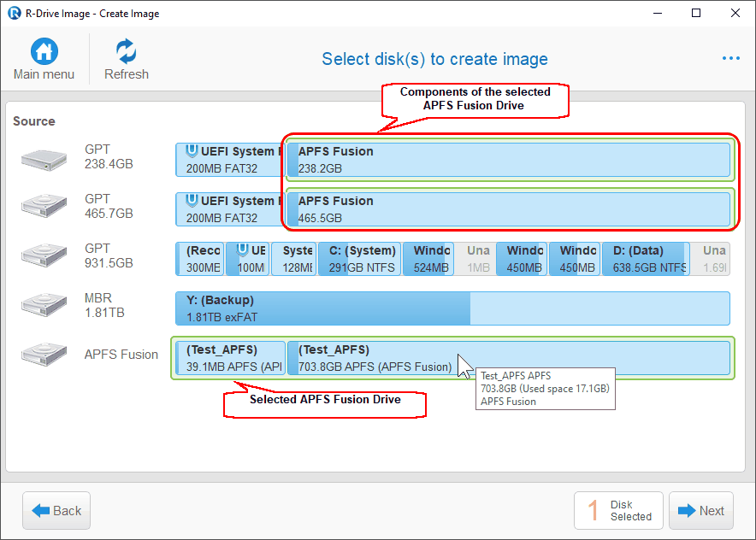Select C: (System) 291GB NTFS partition
756x540 pixels.
360,259
